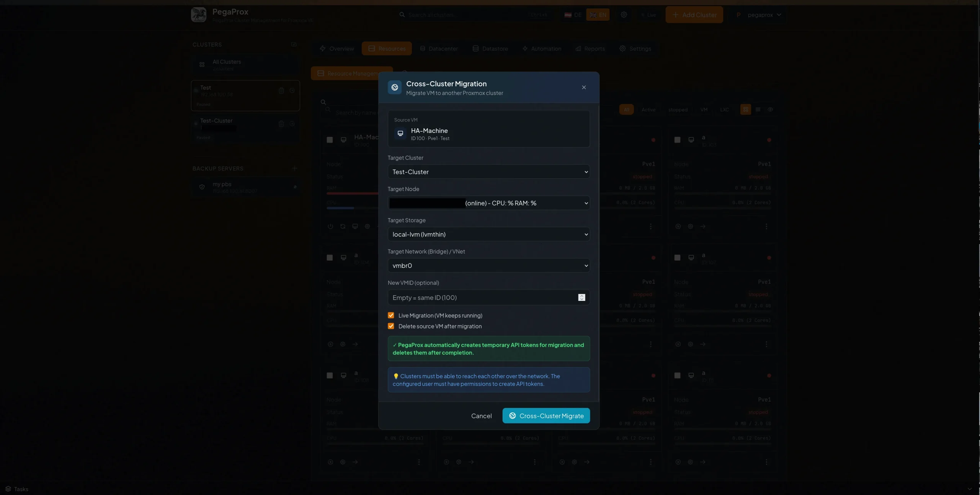Click the New VMID input field
980x495 pixels.
(488, 297)
